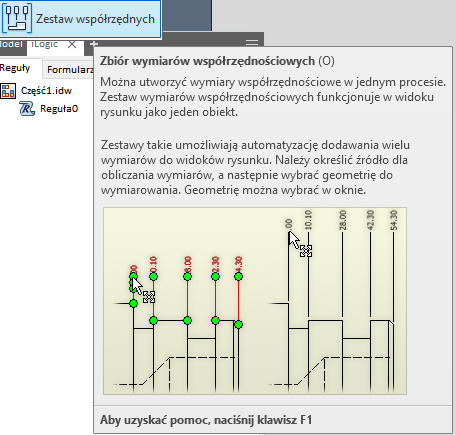
Task: Switch to the iLogic browser tab
Action: [x=45, y=44]
